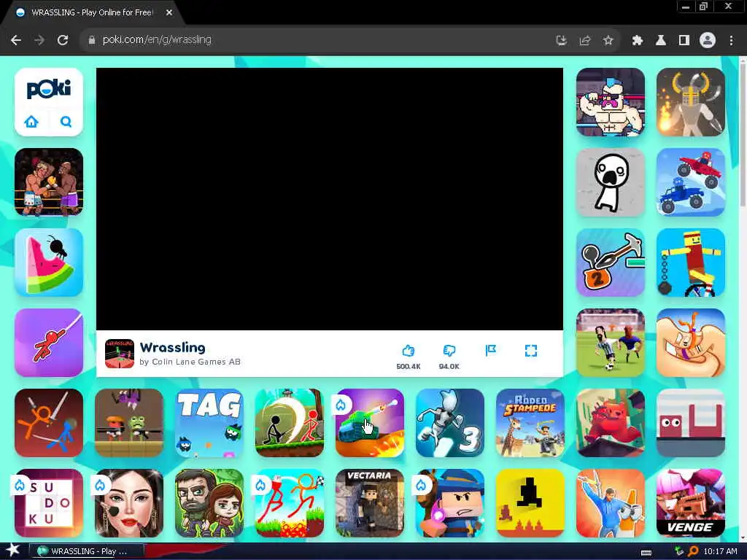Report the game using the flag icon
Image resolution: width=747 pixels, height=560 pixels.
pyautogui.click(x=491, y=351)
